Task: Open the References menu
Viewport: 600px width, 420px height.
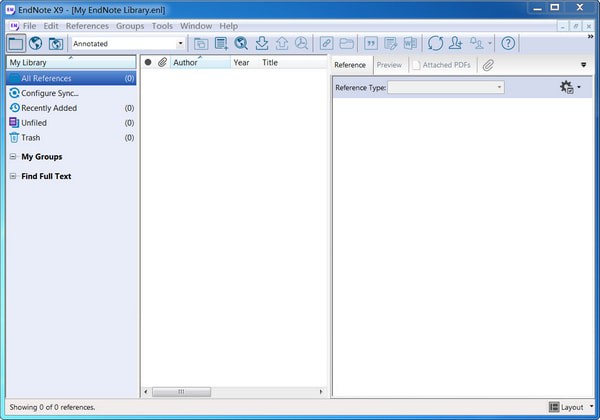Action: click(x=87, y=25)
